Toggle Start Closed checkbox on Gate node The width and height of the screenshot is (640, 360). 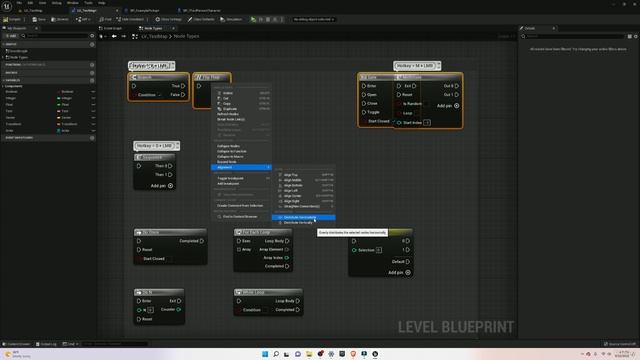(x=393, y=121)
